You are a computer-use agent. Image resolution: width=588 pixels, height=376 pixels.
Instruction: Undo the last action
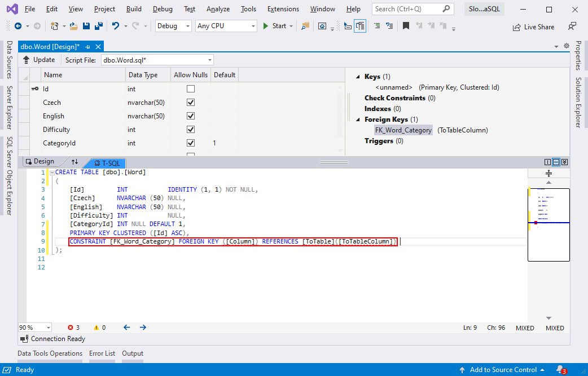[116, 26]
